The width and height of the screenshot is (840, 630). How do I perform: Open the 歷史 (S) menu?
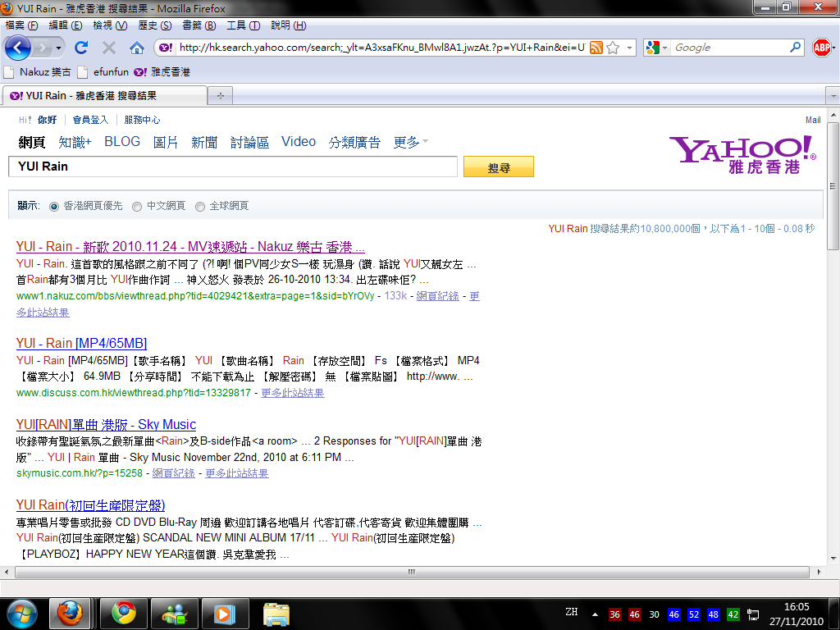pyautogui.click(x=154, y=25)
